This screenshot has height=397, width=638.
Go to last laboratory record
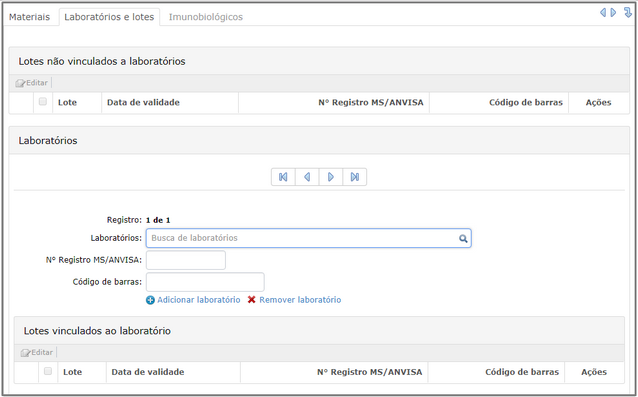tap(355, 177)
